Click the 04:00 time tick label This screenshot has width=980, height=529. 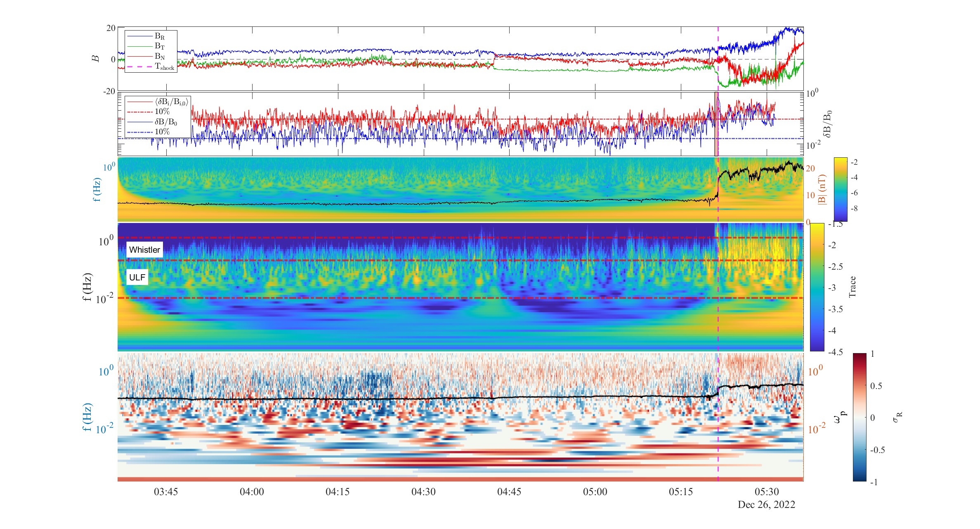click(x=252, y=492)
